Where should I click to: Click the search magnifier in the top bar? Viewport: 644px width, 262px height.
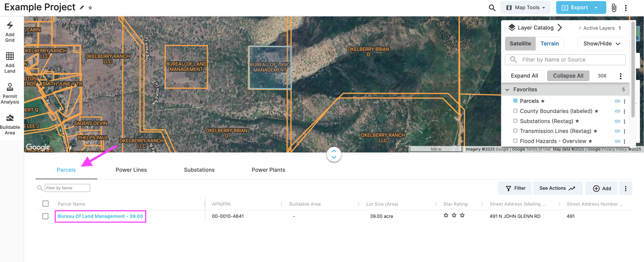pos(492,7)
